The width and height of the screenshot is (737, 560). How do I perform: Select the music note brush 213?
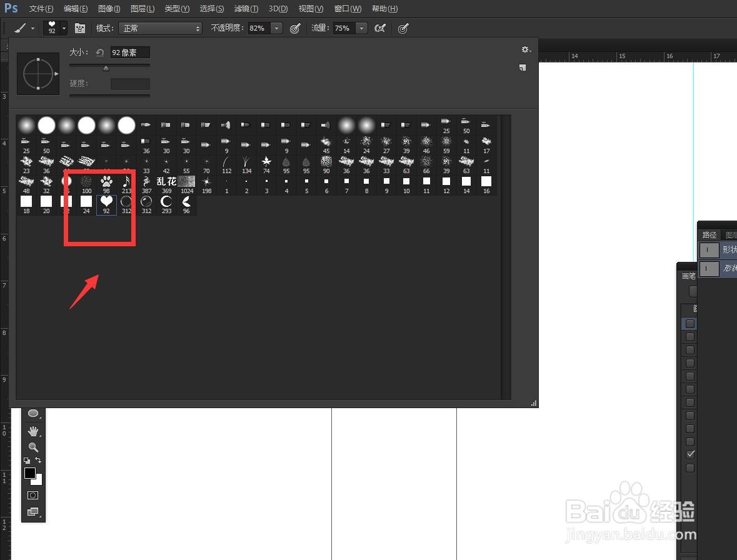126,184
